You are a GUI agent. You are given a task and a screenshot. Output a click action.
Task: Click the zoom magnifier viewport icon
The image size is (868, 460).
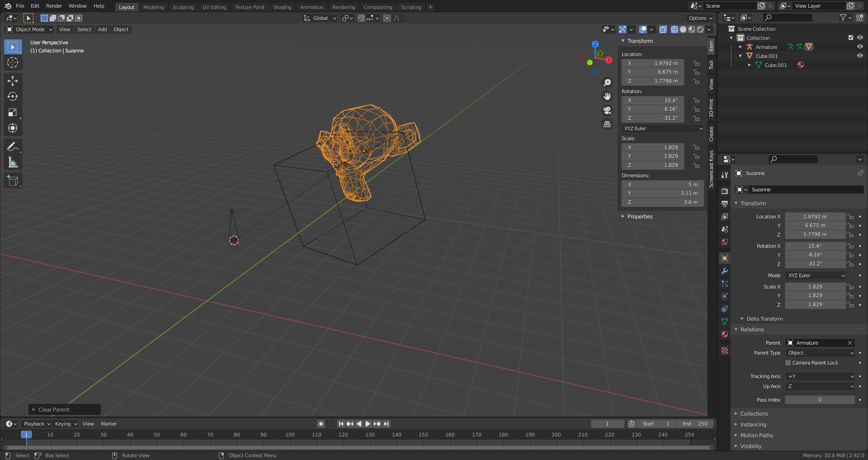[607, 83]
